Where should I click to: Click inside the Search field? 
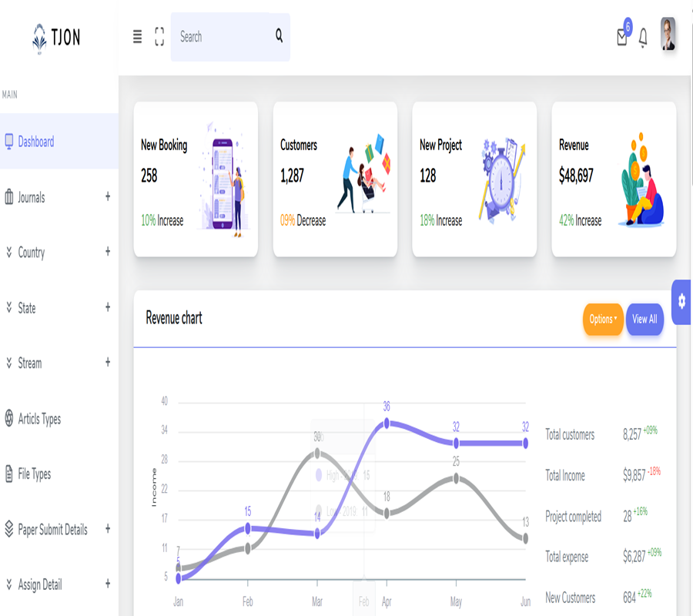219,36
